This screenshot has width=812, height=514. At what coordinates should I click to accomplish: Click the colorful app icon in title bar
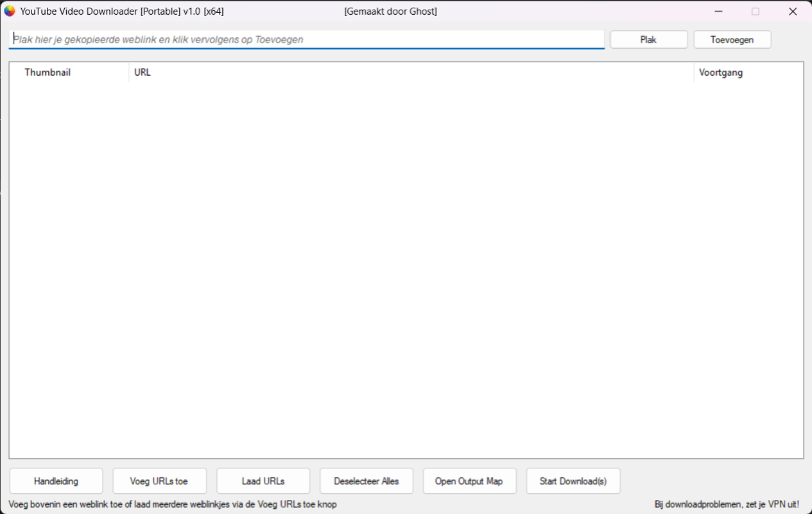pos(10,11)
